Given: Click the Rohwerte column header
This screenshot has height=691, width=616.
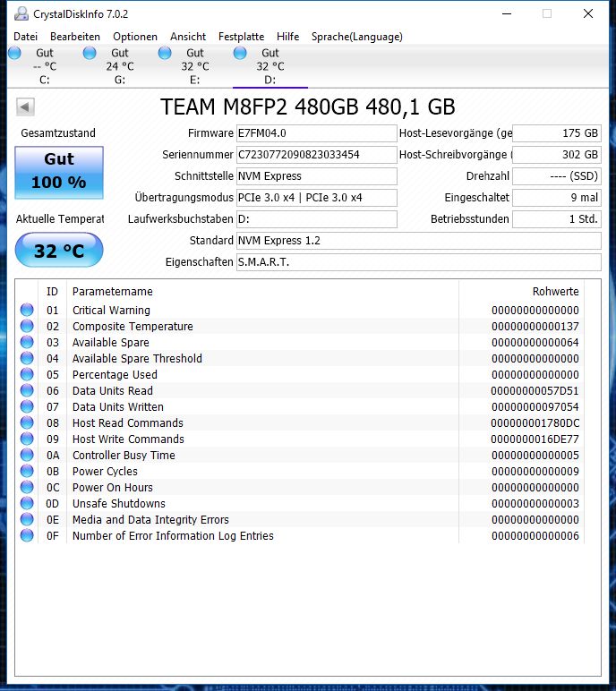Looking at the screenshot, I should point(556,291).
